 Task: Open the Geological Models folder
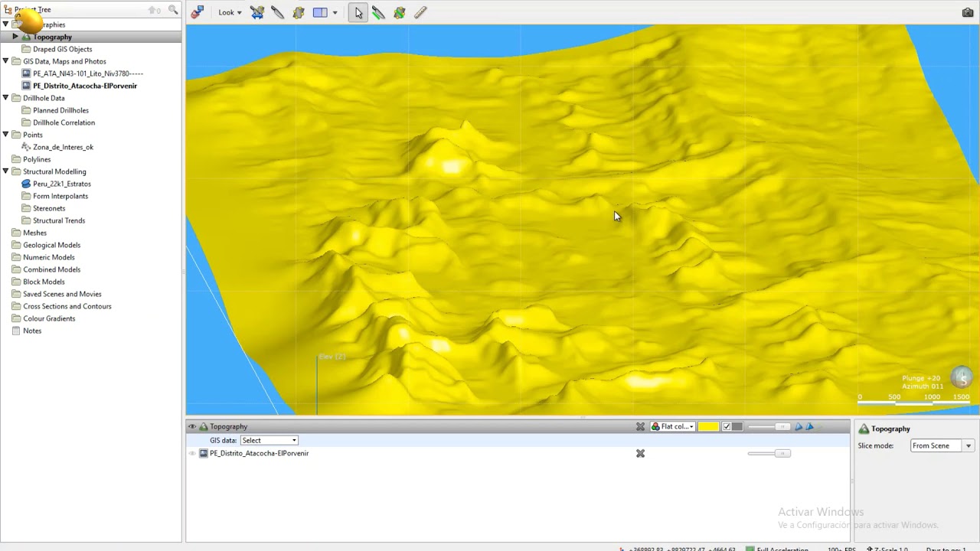coord(51,245)
